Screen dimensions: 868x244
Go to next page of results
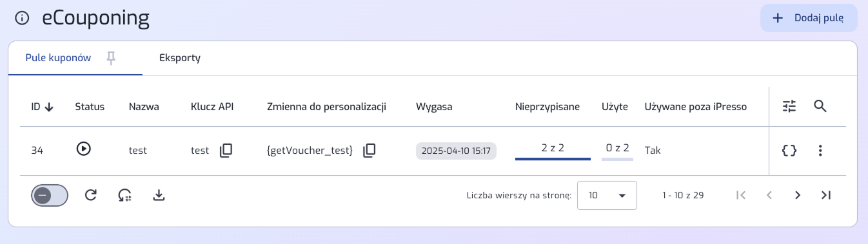[x=798, y=195]
